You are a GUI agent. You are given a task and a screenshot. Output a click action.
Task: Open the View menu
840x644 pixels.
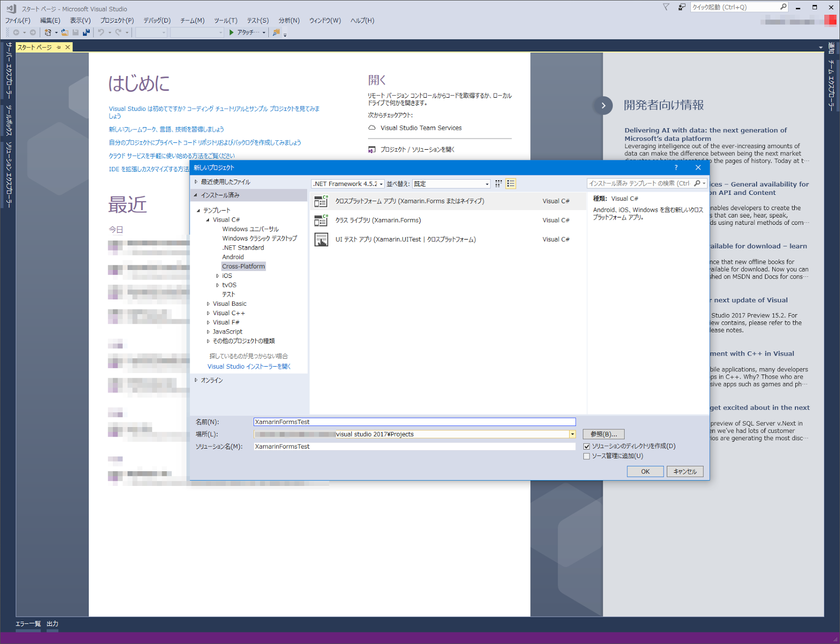click(80, 20)
